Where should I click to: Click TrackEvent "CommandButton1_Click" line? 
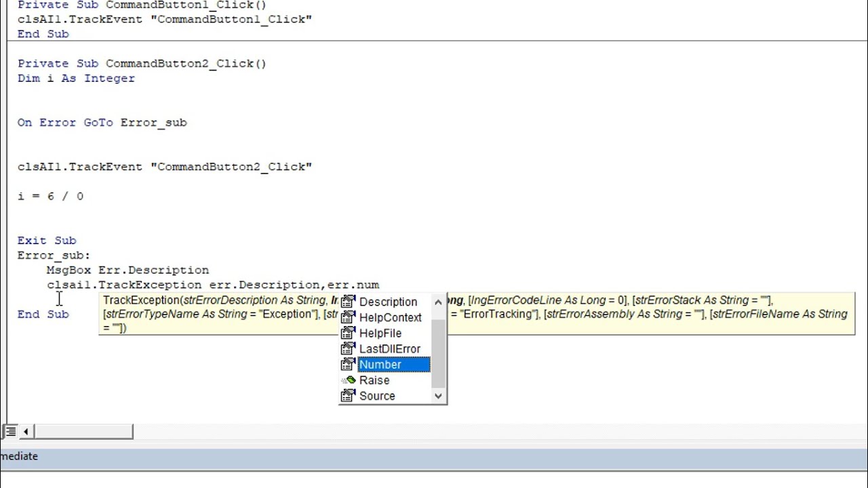(165, 20)
